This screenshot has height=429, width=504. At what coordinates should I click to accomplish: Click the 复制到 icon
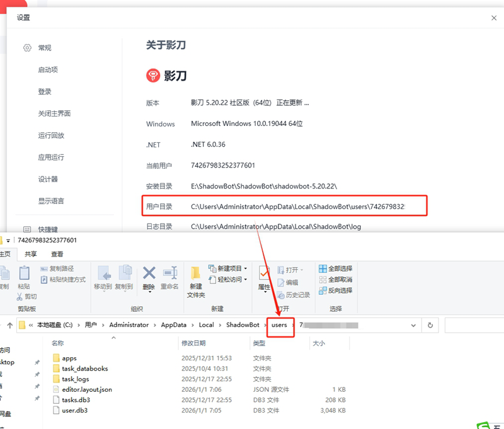tap(125, 273)
